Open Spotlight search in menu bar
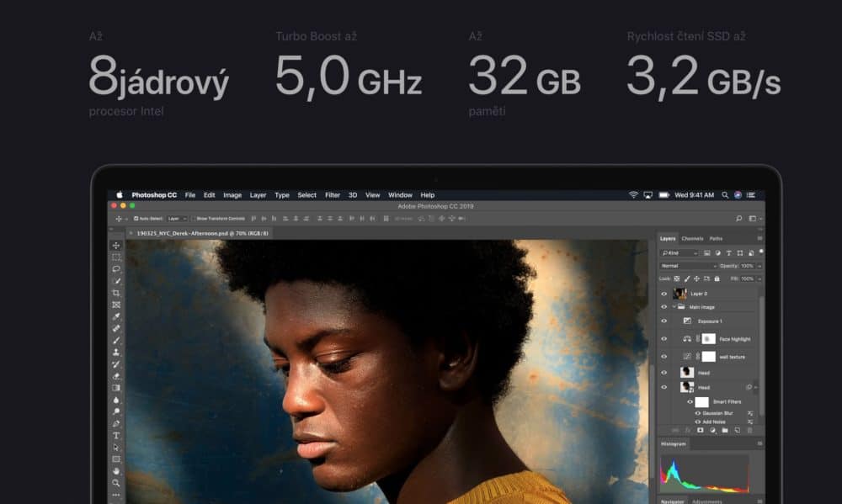The image size is (842, 504). 725,195
